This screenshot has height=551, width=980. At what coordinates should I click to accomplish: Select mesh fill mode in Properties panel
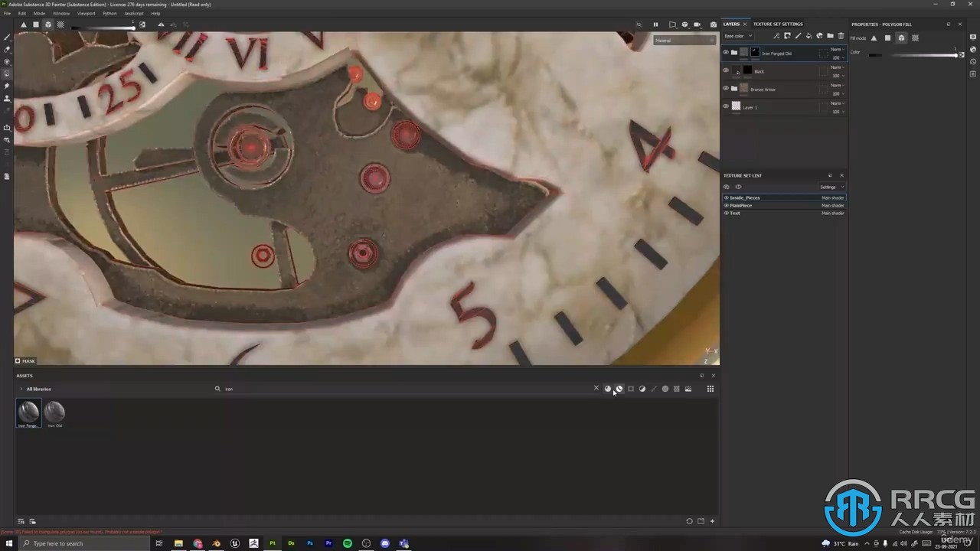(x=901, y=37)
